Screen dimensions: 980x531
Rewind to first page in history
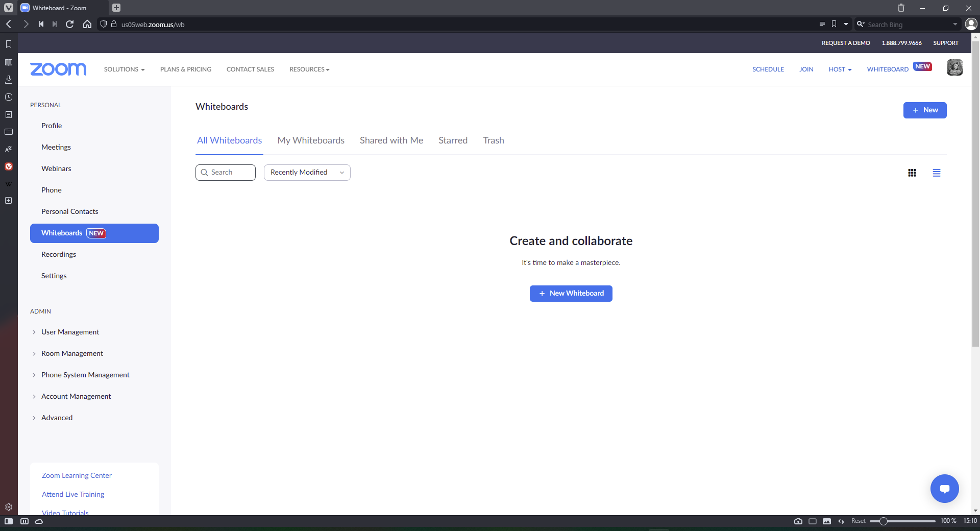coord(41,24)
